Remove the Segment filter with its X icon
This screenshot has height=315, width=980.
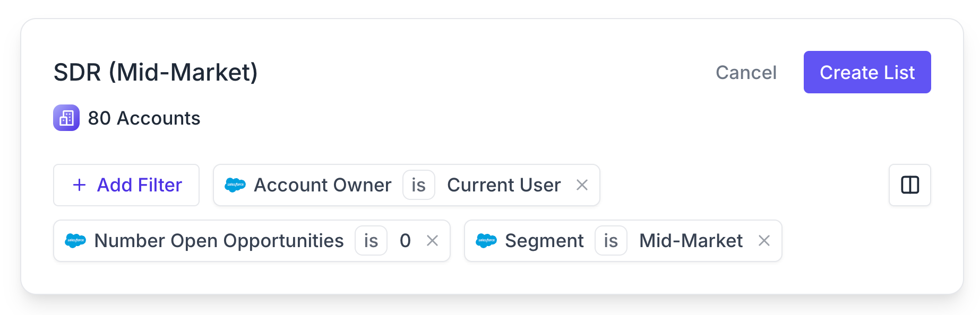pos(764,241)
